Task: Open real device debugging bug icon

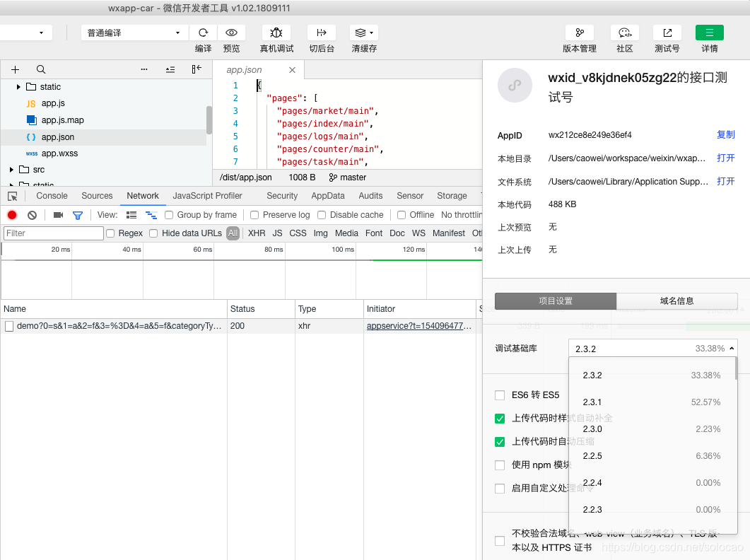Action: [x=276, y=33]
